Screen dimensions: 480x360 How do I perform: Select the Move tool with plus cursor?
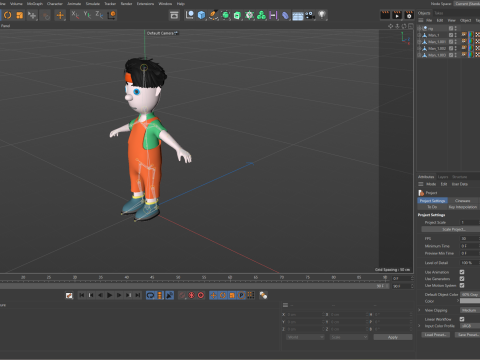(32, 15)
